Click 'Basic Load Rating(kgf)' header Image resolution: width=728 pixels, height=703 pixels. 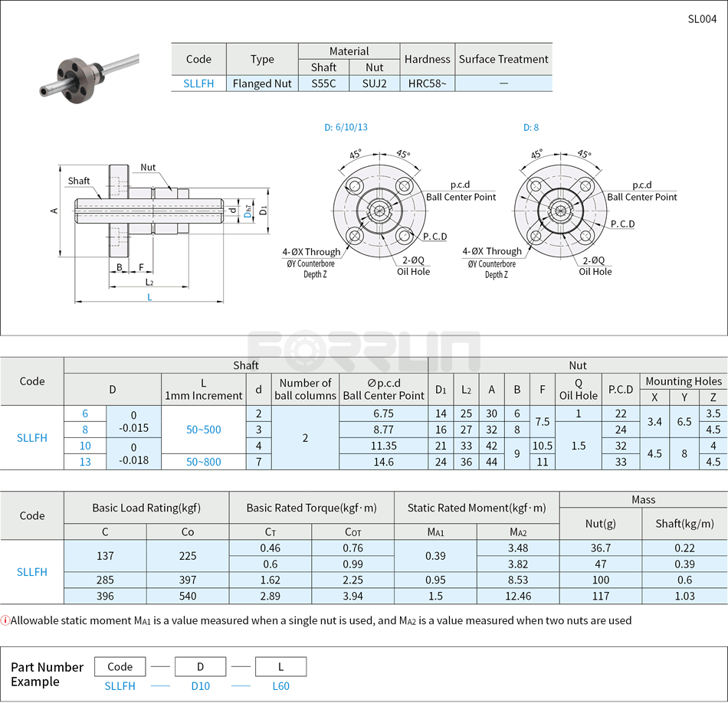point(146,508)
